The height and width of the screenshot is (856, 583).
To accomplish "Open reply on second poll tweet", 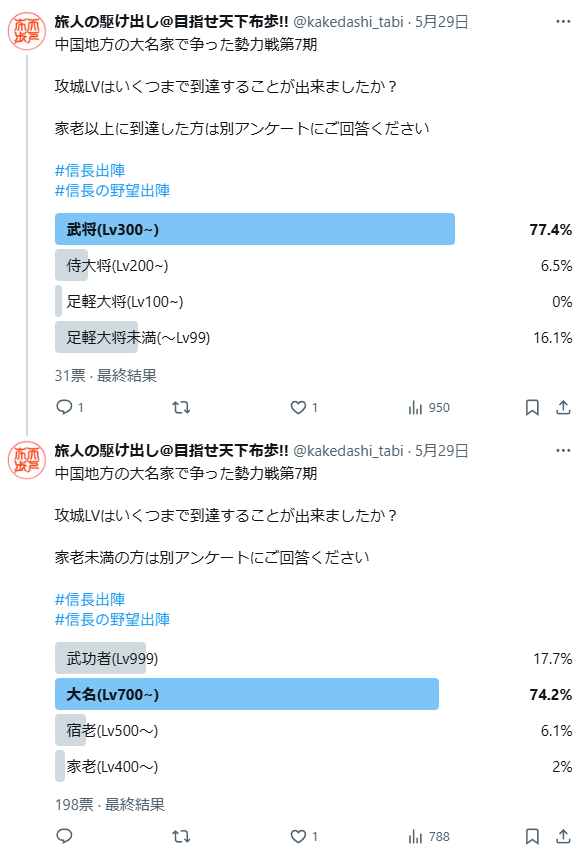I will coord(64,836).
